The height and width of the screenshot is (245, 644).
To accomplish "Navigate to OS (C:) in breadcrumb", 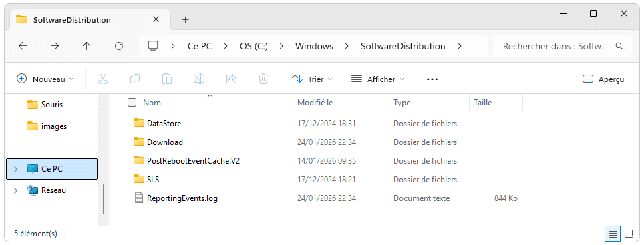I will click(x=254, y=46).
